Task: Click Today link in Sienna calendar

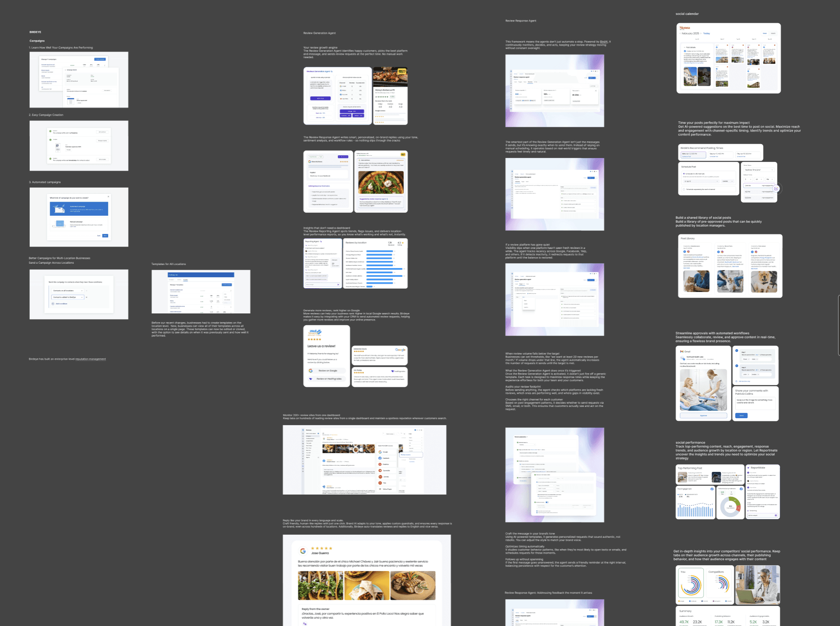Action: click(706, 34)
